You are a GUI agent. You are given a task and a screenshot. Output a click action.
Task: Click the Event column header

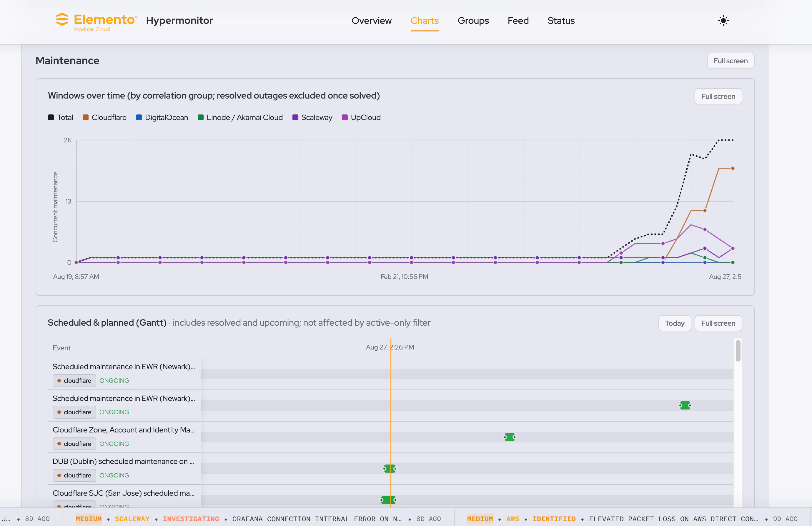coord(61,348)
